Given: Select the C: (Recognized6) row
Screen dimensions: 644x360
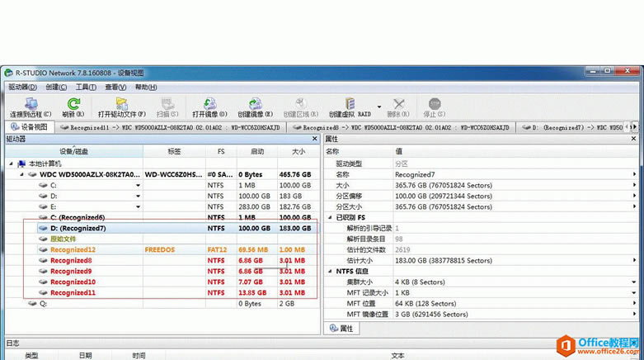Looking at the screenshot, I should click(162, 217).
